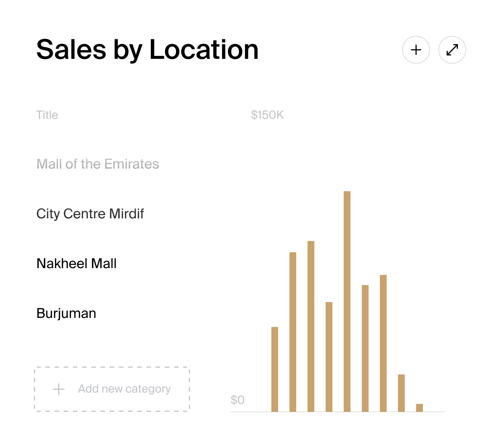
Task: Click the Sales by Location heading
Action: pyautogui.click(x=147, y=49)
